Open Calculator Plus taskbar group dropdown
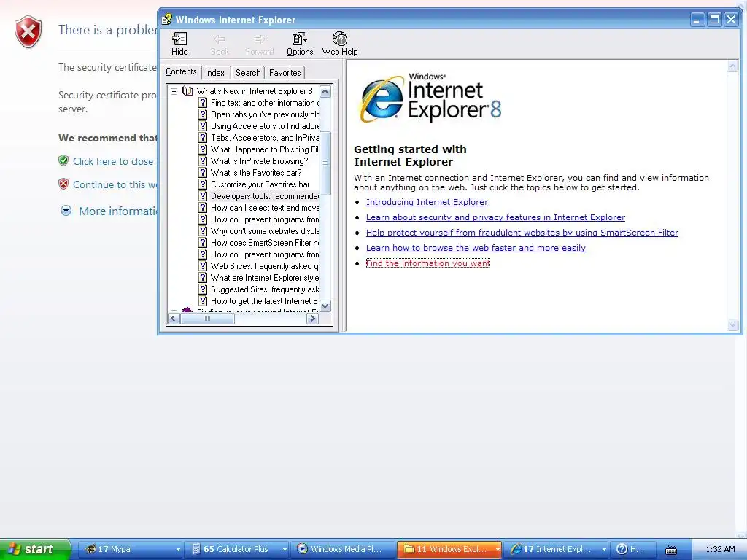 coord(285,549)
